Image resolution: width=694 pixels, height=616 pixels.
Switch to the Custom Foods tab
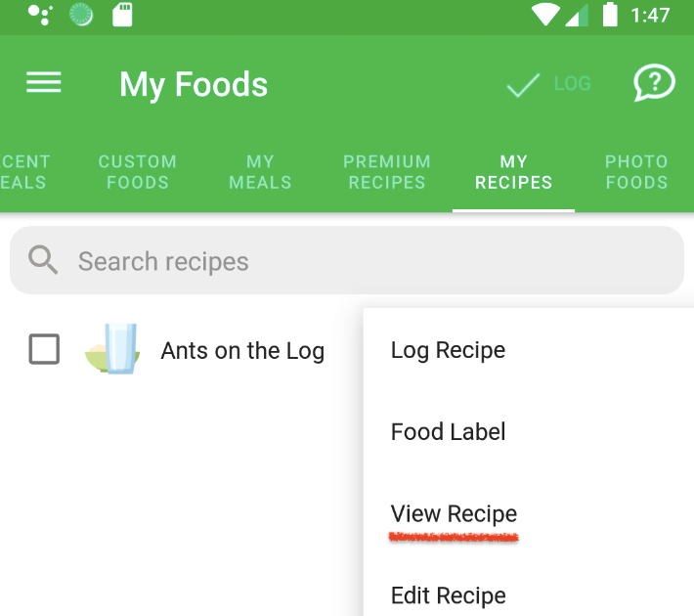[x=137, y=172]
